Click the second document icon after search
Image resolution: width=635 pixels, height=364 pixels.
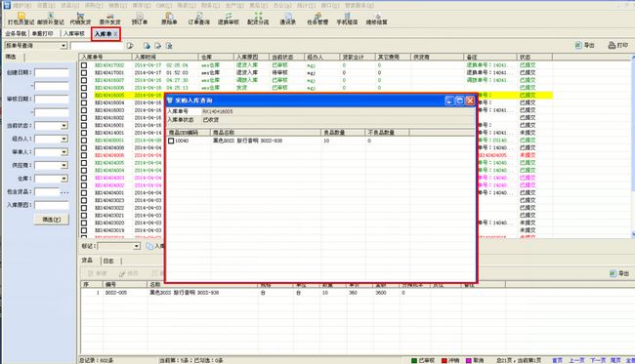click(x=158, y=46)
